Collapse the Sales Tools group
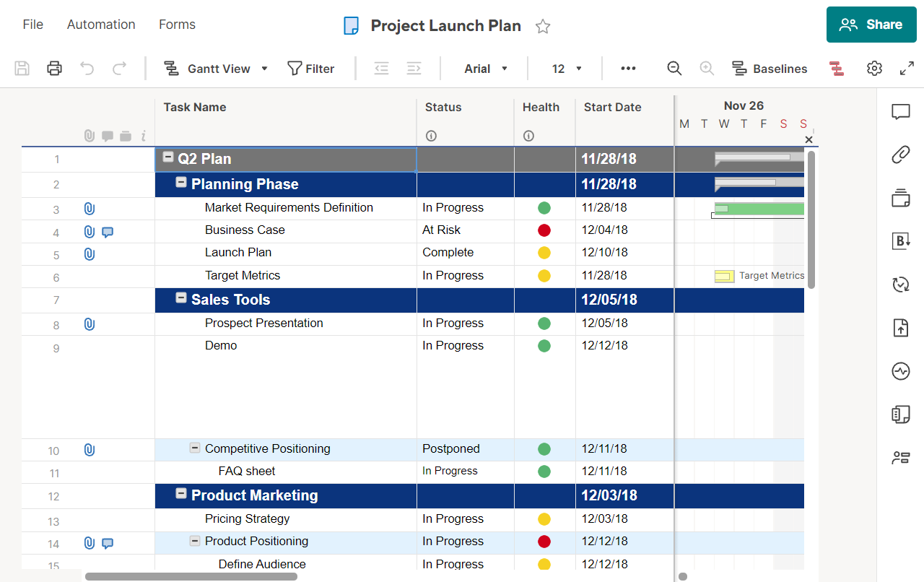Screen dimensions: 924x582 tap(182, 298)
